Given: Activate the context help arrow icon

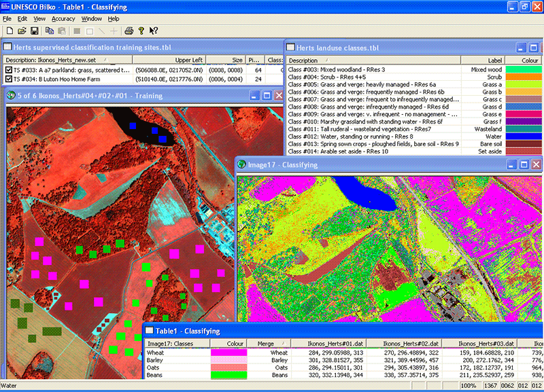Looking at the screenshot, I should (154, 31).
